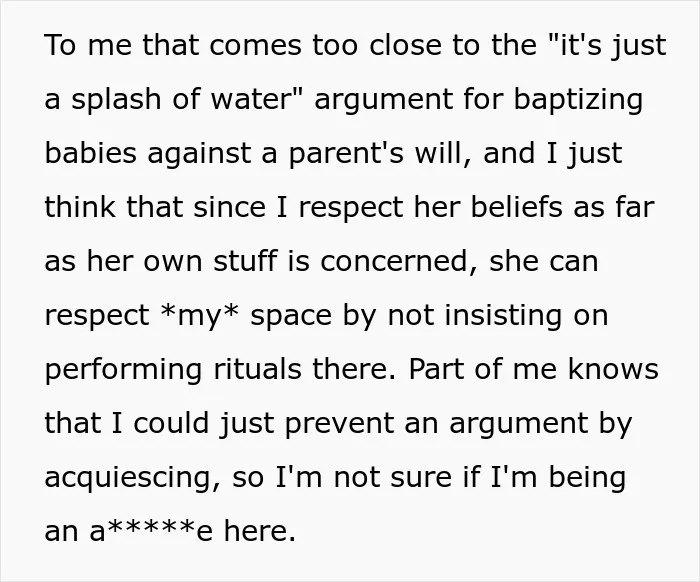Click the opening word "To" of the paragraph
The width and height of the screenshot is (700, 582).
(61, 46)
